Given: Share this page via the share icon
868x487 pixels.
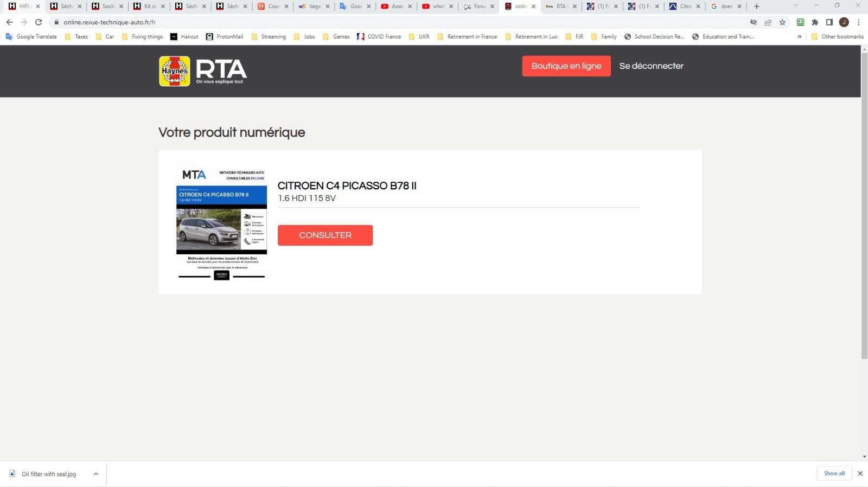Looking at the screenshot, I should [x=768, y=22].
